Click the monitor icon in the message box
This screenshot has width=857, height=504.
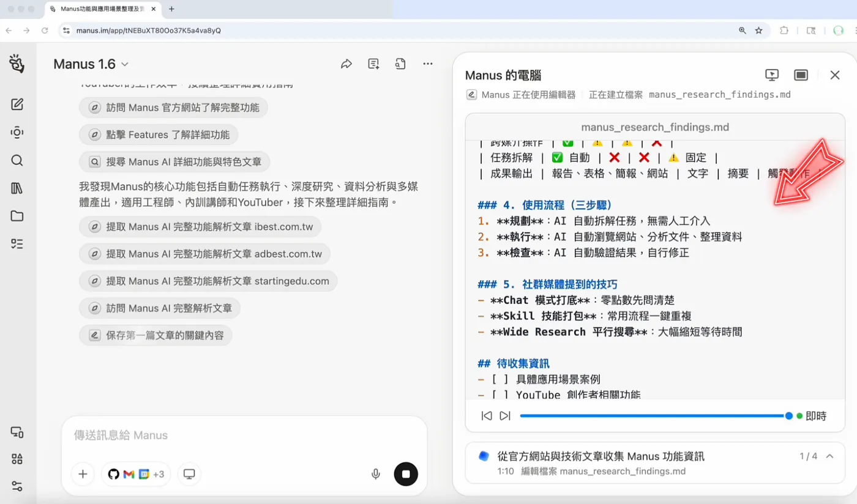(189, 474)
